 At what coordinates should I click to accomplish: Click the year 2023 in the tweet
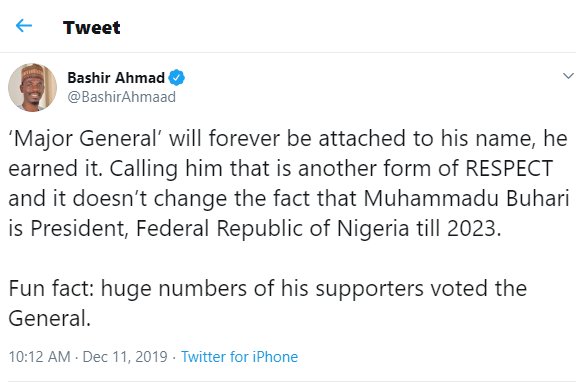pyautogui.click(x=474, y=228)
